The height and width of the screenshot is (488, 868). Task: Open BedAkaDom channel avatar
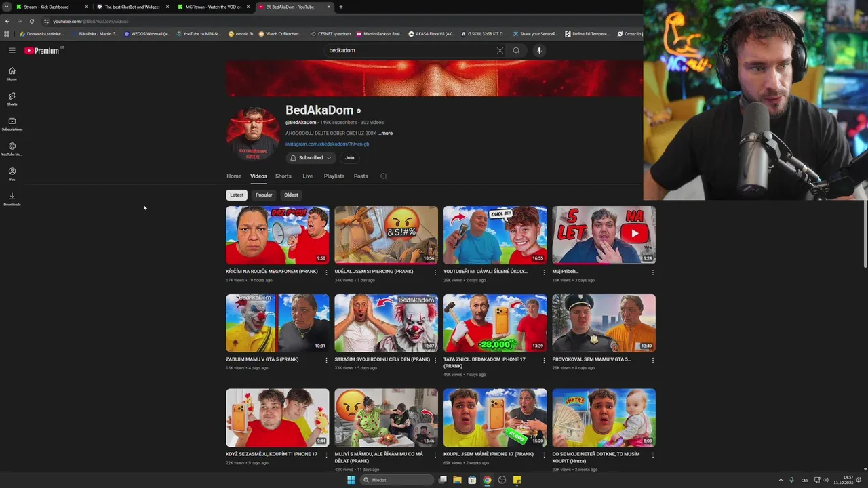253,133
